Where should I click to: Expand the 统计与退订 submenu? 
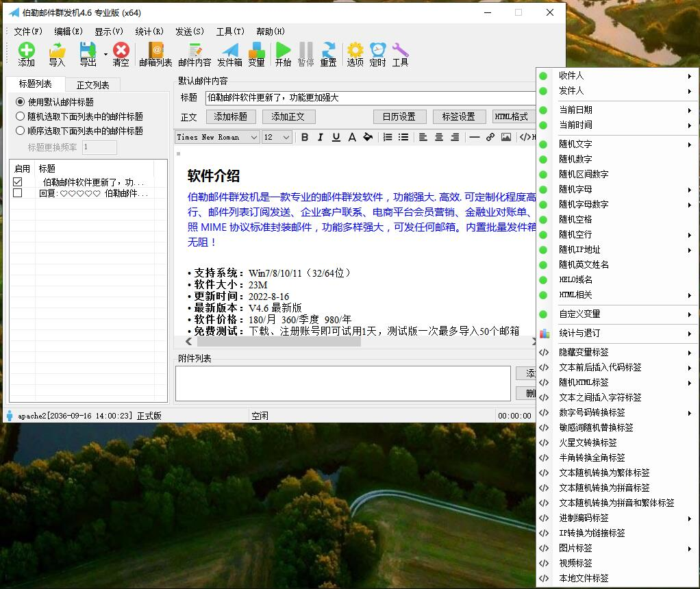617,333
